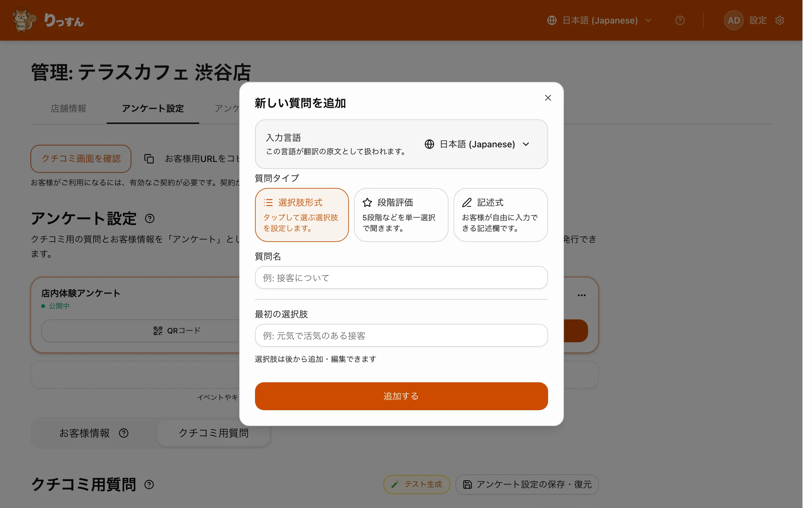Click the QRコード button
This screenshot has height=508, width=812.
pyautogui.click(x=177, y=331)
